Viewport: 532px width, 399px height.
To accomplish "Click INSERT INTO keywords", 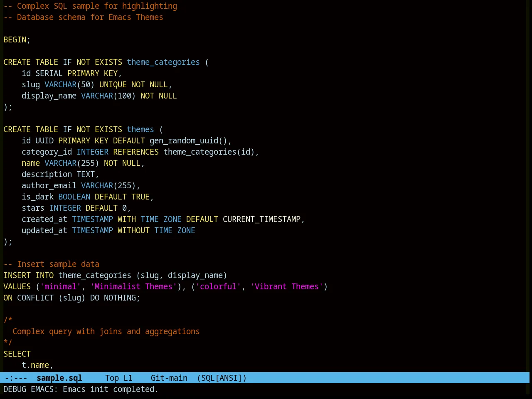I will (x=29, y=275).
